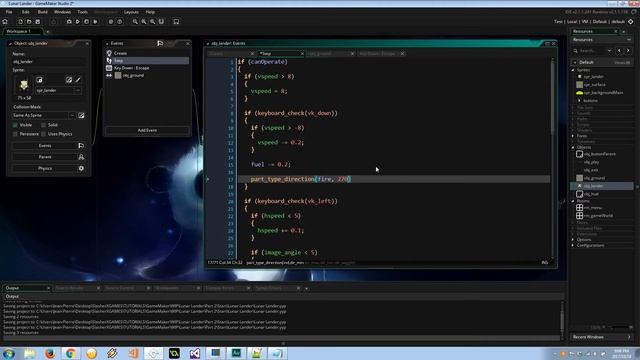
Task: Select the Create event in Events list
Action: (147, 53)
